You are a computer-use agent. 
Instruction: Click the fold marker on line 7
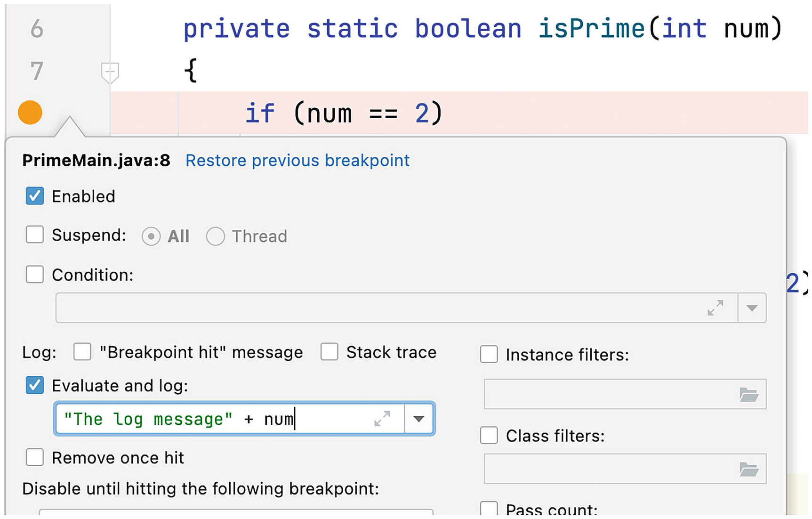pos(110,73)
